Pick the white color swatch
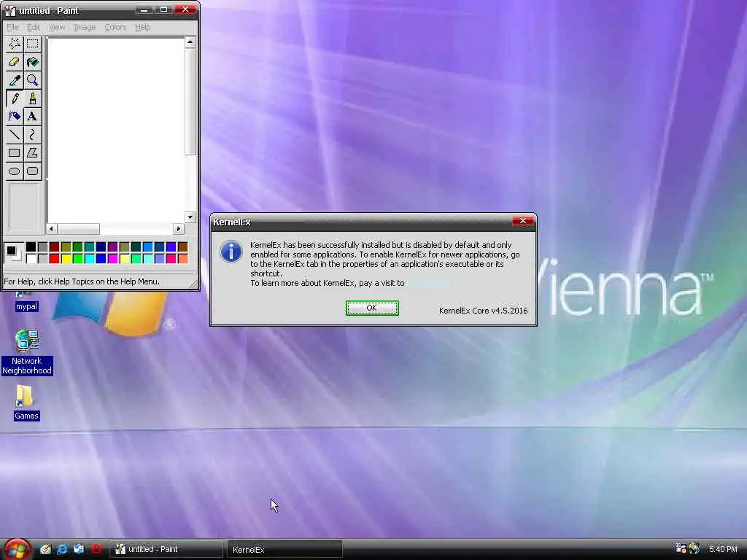 pyautogui.click(x=31, y=259)
